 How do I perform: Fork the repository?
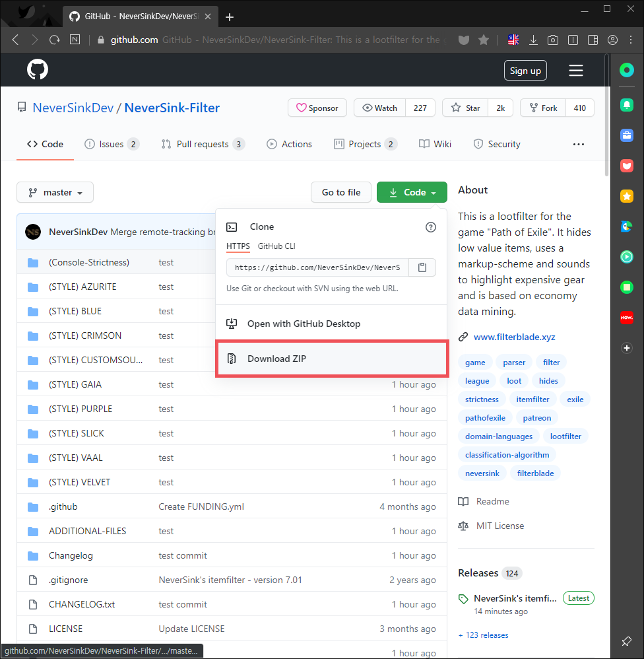click(543, 108)
